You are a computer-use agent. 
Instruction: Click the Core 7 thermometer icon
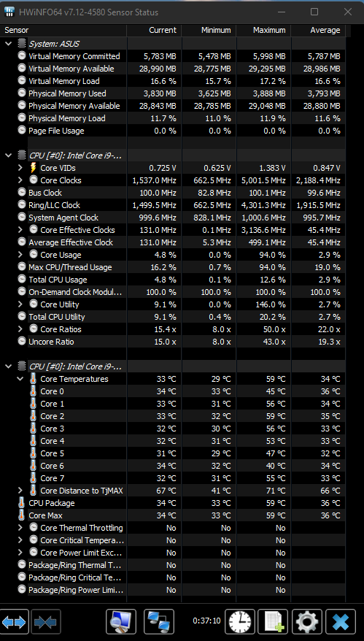33,478
